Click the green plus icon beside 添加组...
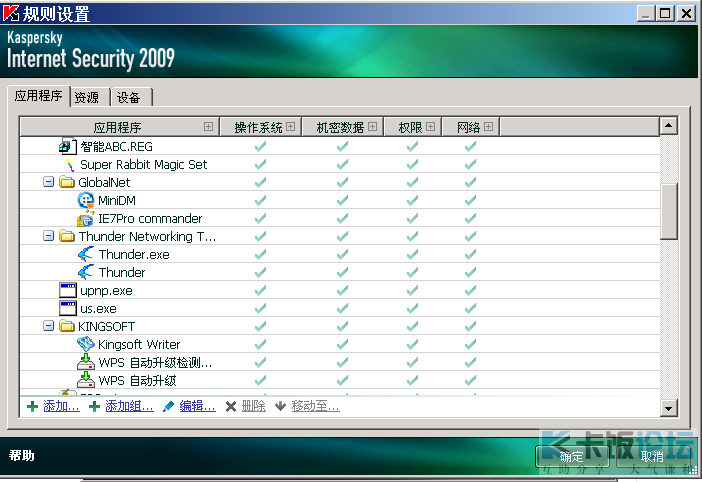Image resolution: width=702 pixels, height=482 pixels. pos(94,406)
